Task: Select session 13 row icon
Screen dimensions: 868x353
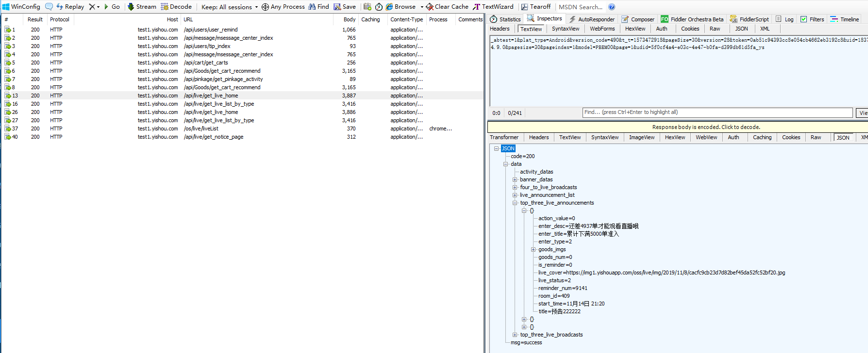Action: [x=8, y=96]
